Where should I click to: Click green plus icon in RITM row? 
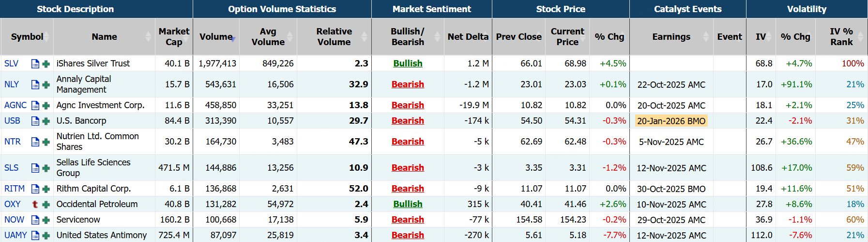pos(46,189)
